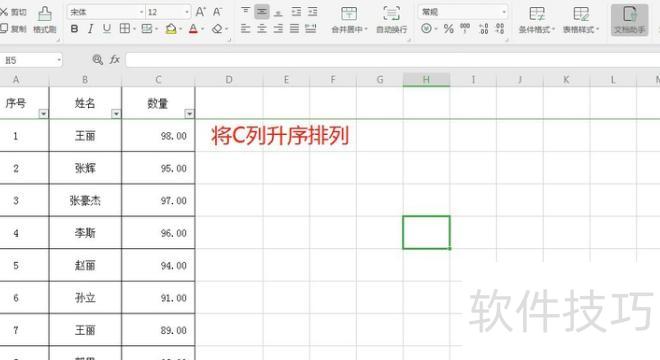Apply thousands separator style (000)
The width and height of the screenshot is (660, 360).
click(465, 29)
